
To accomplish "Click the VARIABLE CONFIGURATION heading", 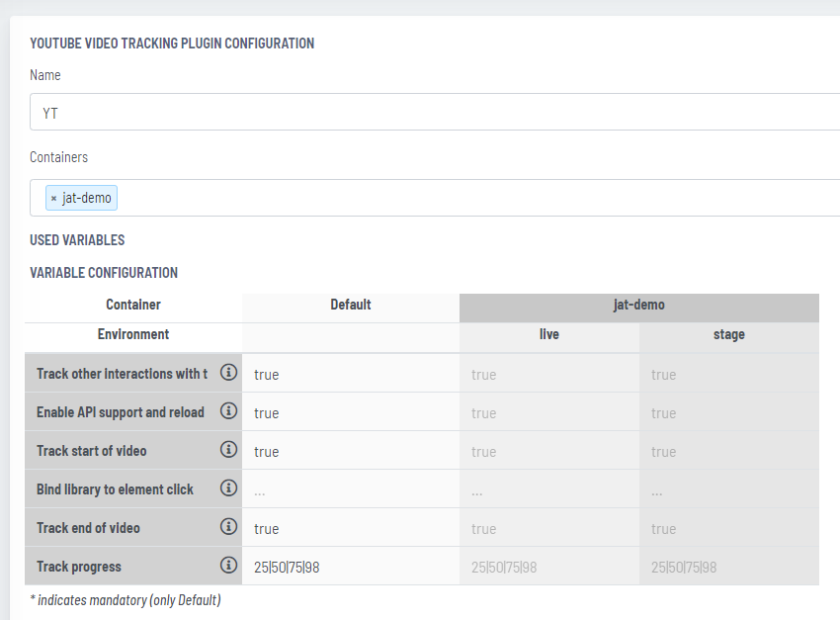I will click(x=104, y=273).
